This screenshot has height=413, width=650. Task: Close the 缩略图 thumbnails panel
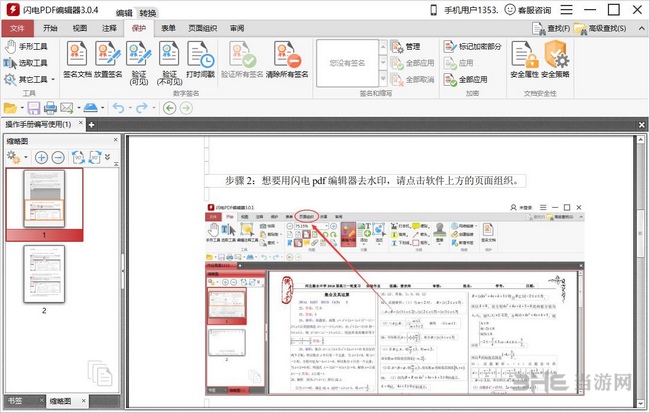click(116, 140)
